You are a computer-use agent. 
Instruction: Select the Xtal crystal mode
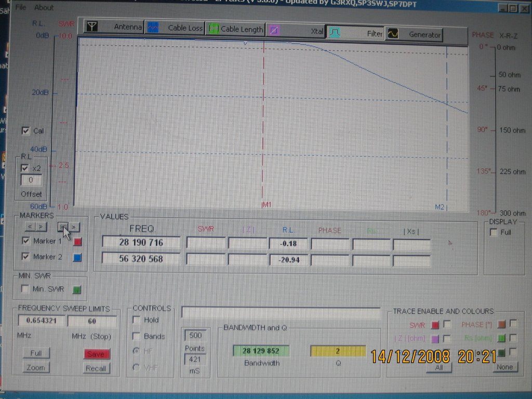(x=275, y=31)
